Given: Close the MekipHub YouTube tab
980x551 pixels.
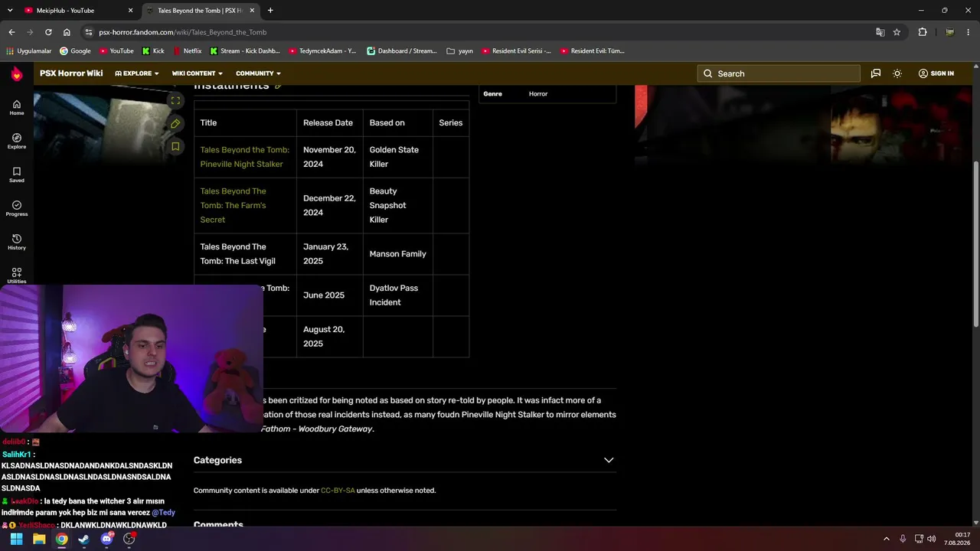Looking at the screenshot, I should pyautogui.click(x=131, y=11).
